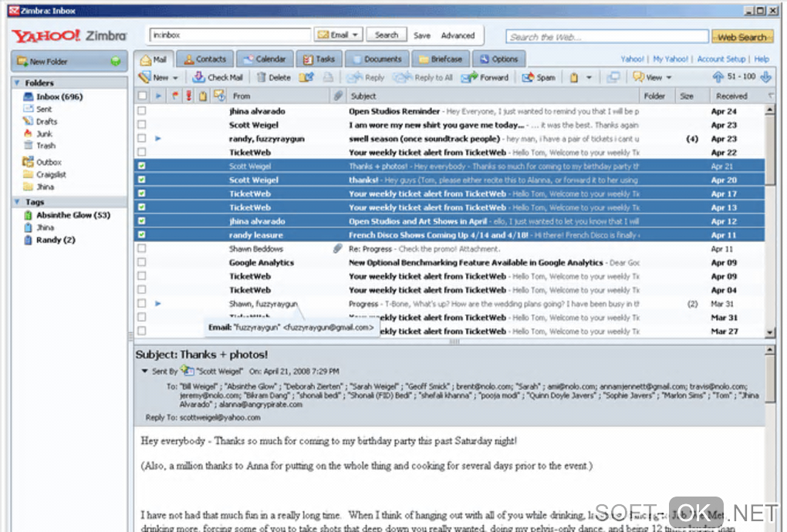Open the View dropdown menu

pos(653,77)
